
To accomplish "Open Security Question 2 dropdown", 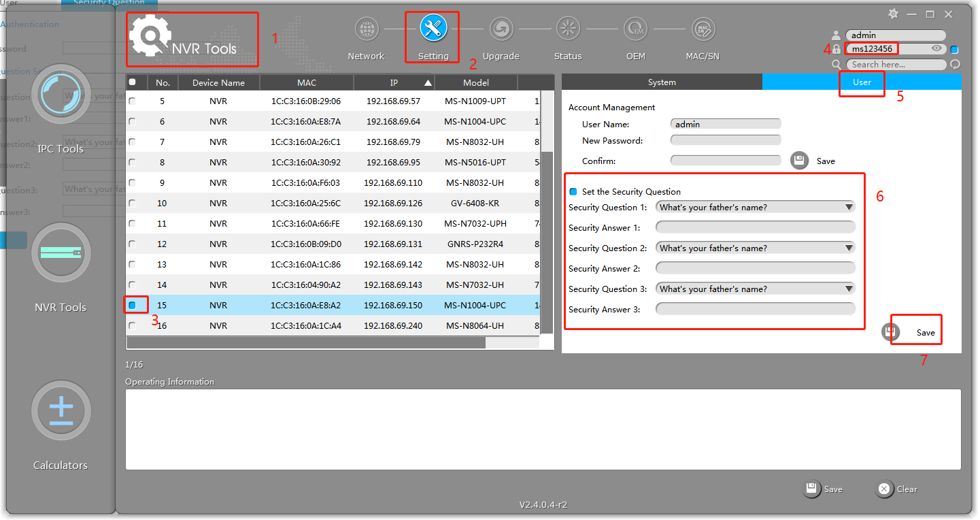I will (x=755, y=248).
